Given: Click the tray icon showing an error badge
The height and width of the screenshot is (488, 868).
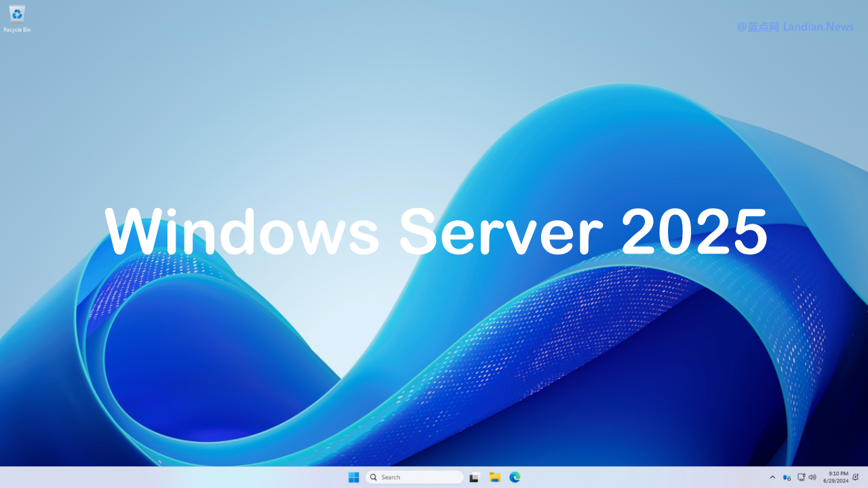Looking at the screenshot, I should 787,477.
